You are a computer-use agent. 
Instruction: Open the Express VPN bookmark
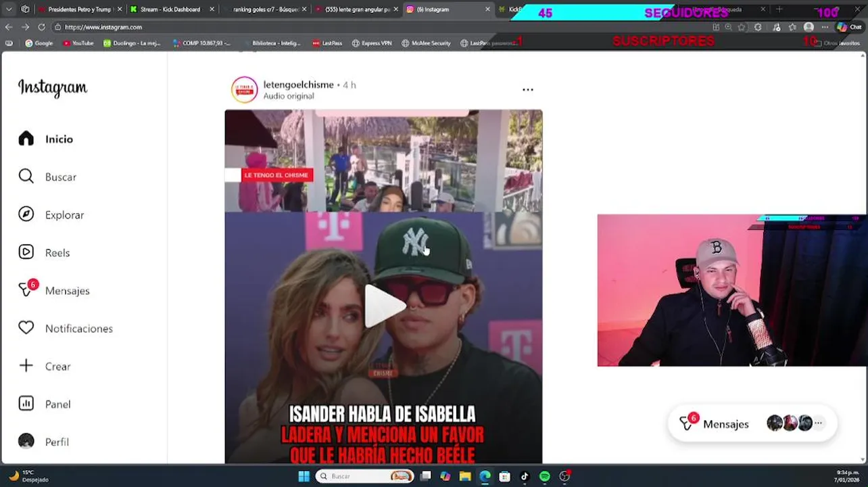coord(372,43)
